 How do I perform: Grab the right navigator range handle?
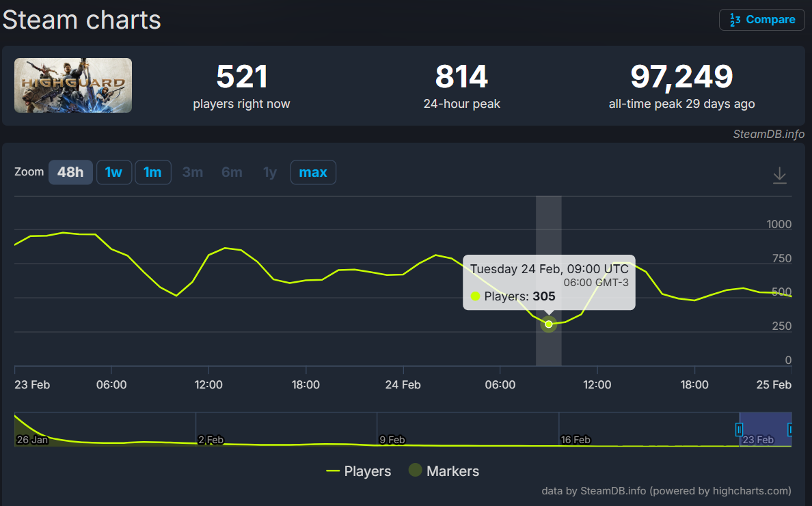tap(790, 430)
